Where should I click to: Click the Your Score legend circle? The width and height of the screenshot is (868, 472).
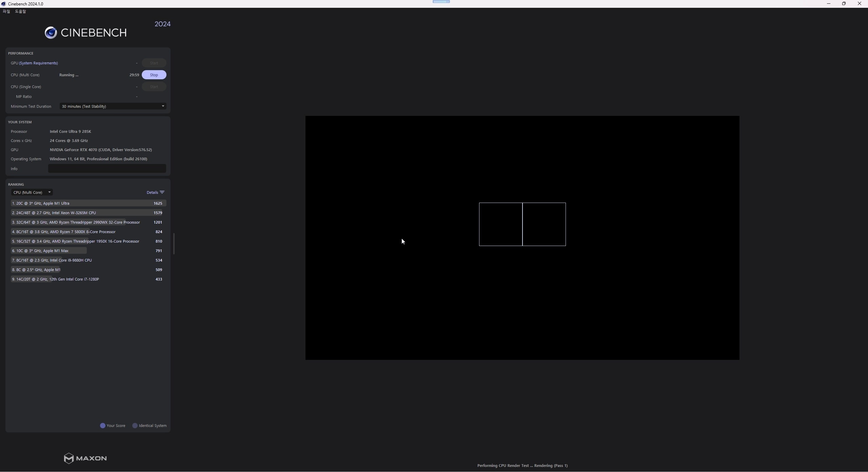tap(103, 426)
